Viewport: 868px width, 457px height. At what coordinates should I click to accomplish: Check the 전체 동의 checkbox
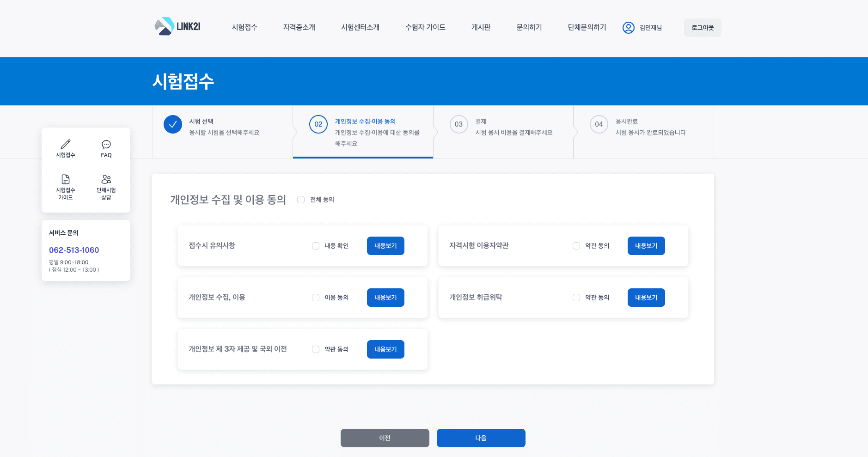point(301,200)
